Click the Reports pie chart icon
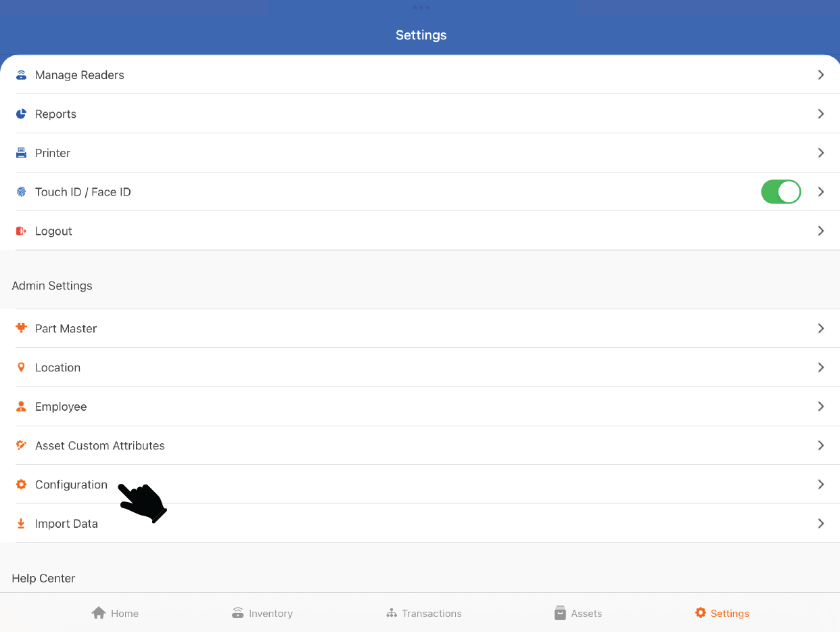 pyautogui.click(x=21, y=114)
